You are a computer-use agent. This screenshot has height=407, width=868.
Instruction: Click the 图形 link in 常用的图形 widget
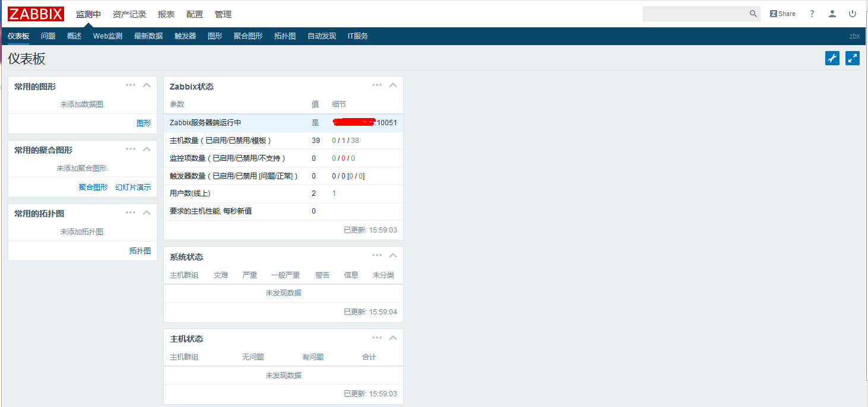pyautogui.click(x=144, y=123)
